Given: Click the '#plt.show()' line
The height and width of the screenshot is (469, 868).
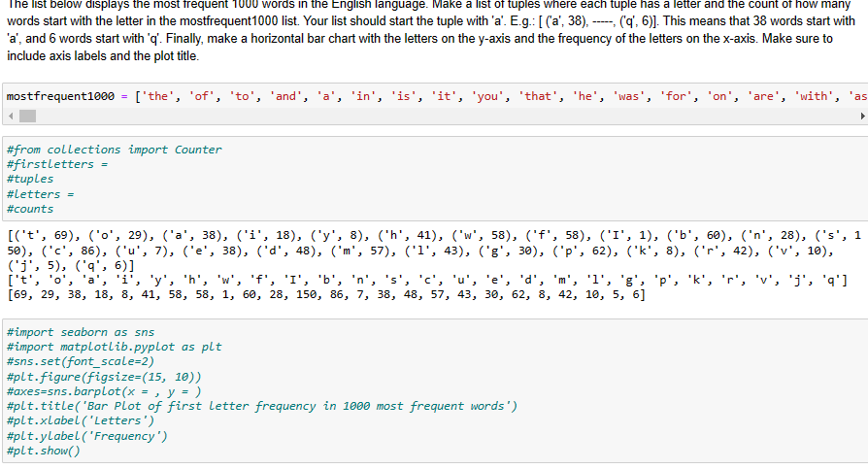Looking at the screenshot, I should pyautogui.click(x=43, y=451).
